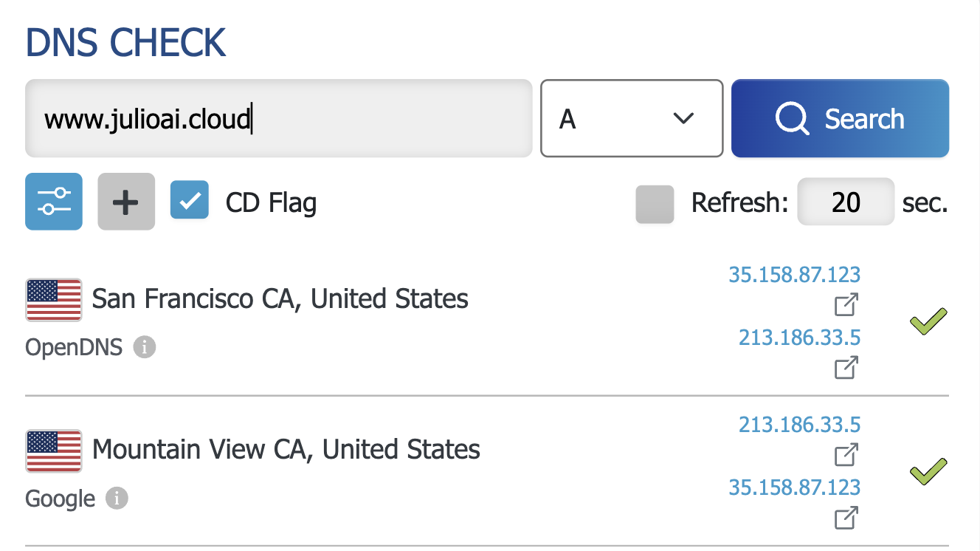Click the Search button
980x551 pixels.
pos(840,118)
